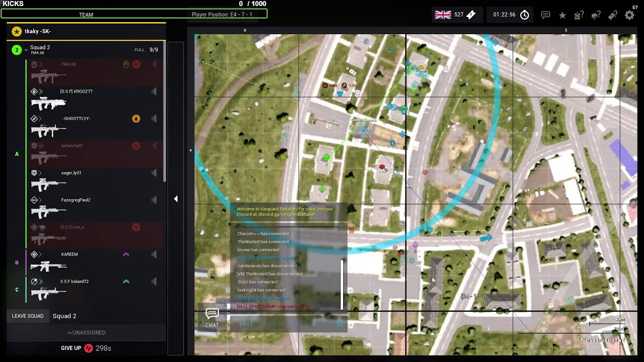
Task: Click the British flag team icon
Action: click(443, 15)
